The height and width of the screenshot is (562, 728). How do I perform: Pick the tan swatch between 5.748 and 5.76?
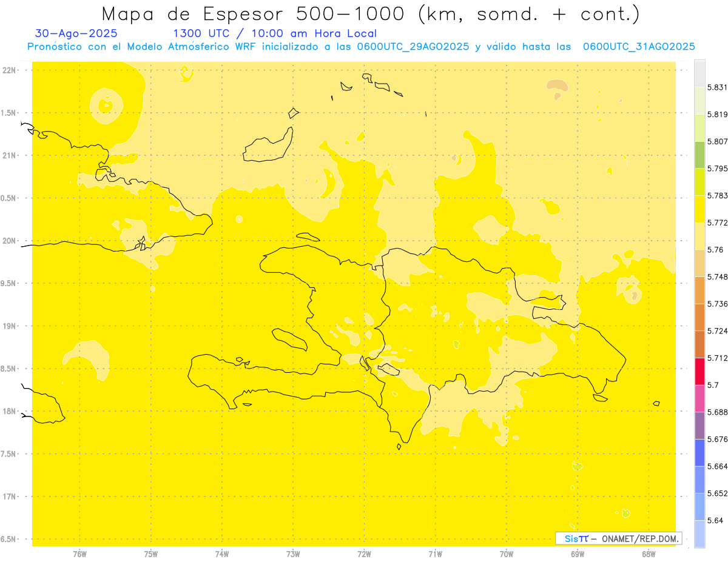[x=699, y=263]
